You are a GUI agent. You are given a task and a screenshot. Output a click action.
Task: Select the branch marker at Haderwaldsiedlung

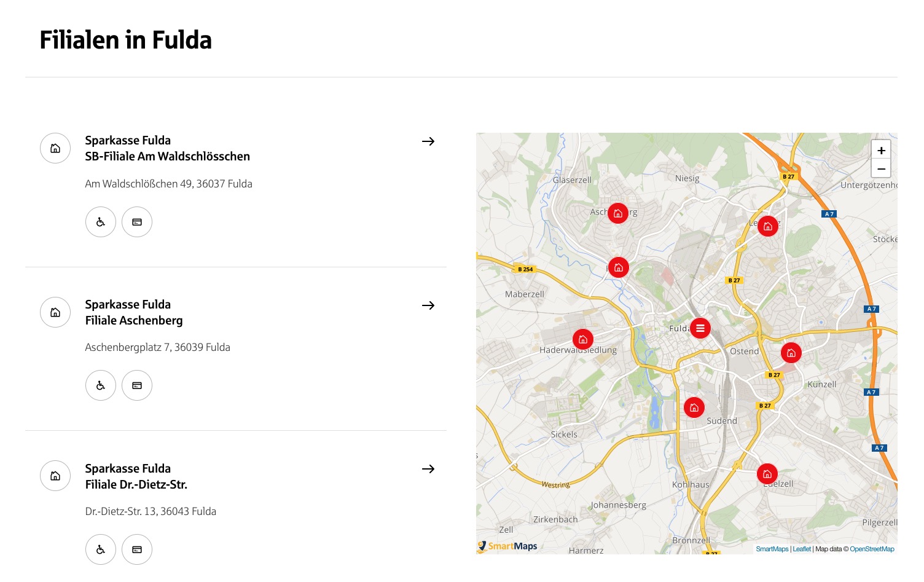tap(583, 339)
